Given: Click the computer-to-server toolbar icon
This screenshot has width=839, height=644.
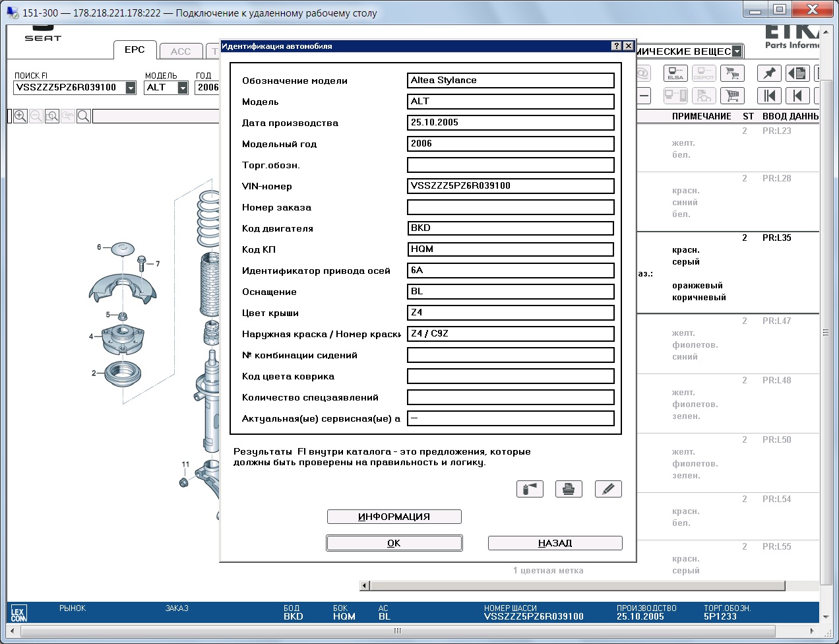Looking at the screenshot, I should 675,96.
